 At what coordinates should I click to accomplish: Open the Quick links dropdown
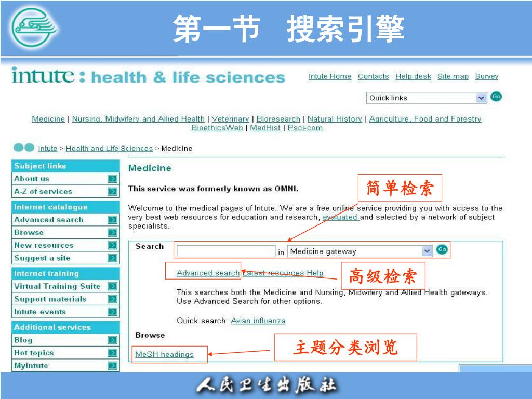427,98
